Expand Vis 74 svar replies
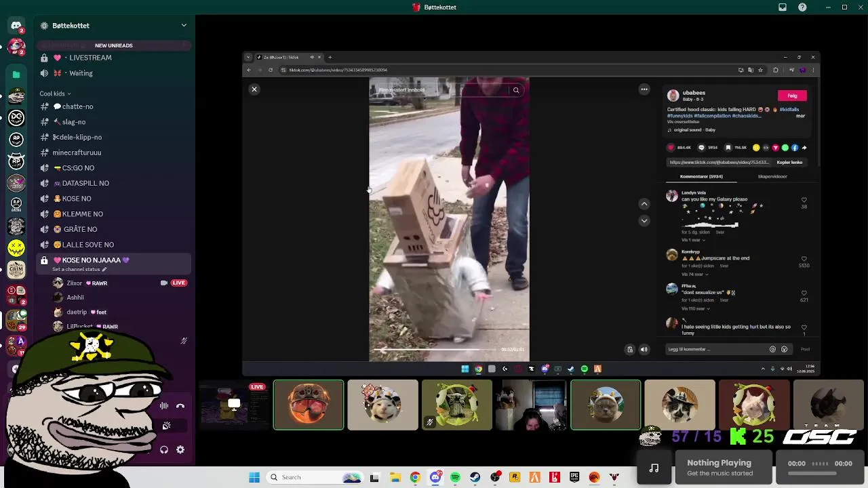The height and width of the screenshot is (488, 868). click(x=694, y=274)
